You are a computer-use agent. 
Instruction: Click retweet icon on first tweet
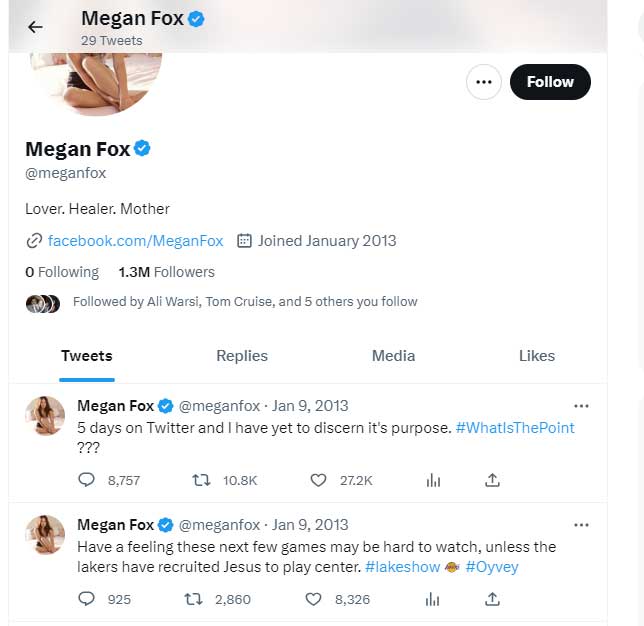[200, 480]
